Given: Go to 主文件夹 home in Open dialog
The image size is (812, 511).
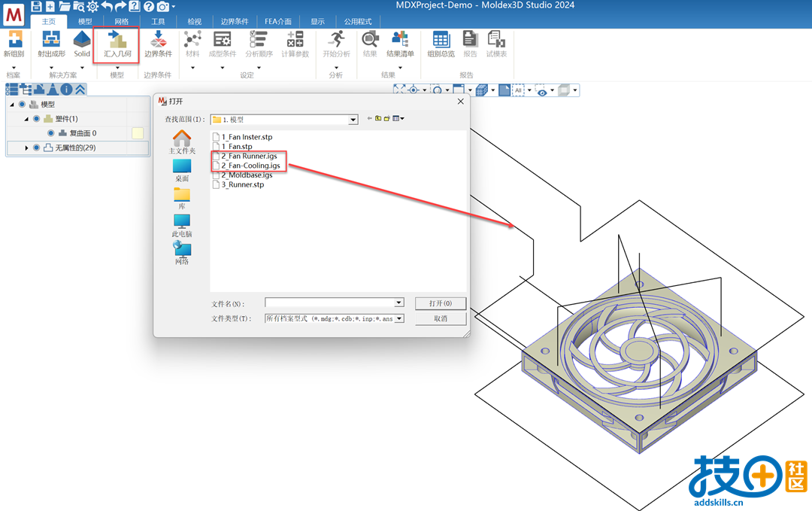Looking at the screenshot, I should (x=182, y=142).
